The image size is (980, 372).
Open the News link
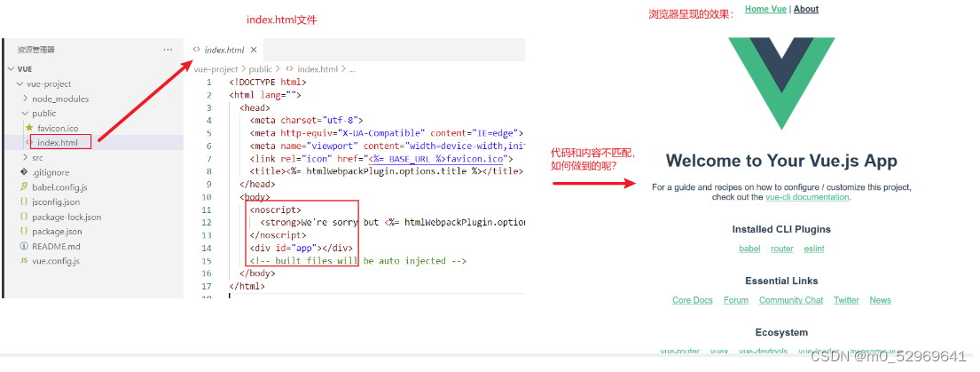click(x=880, y=300)
